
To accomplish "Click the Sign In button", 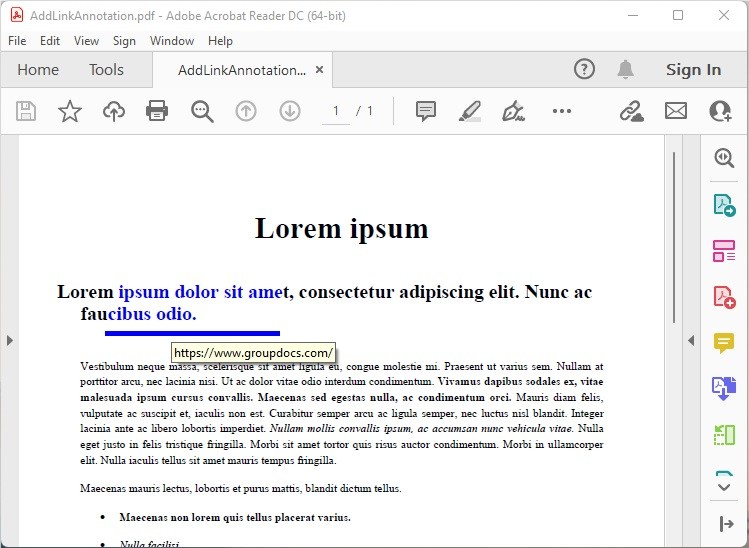I will tap(693, 70).
